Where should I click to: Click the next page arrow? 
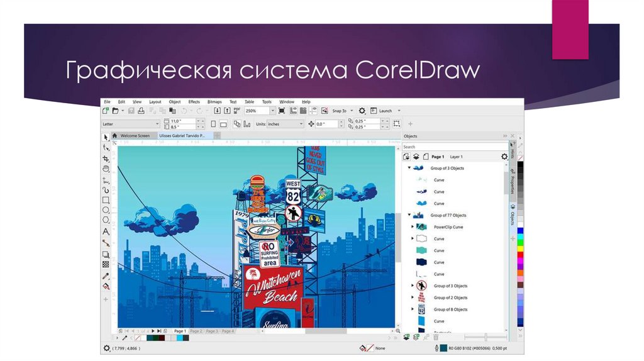(153, 331)
